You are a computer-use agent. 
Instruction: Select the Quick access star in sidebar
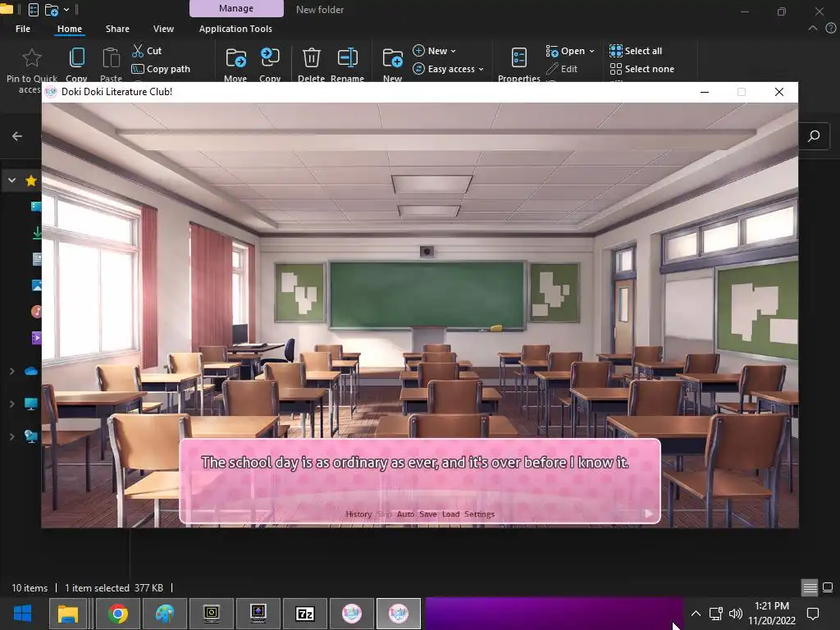(x=31, y=180)
